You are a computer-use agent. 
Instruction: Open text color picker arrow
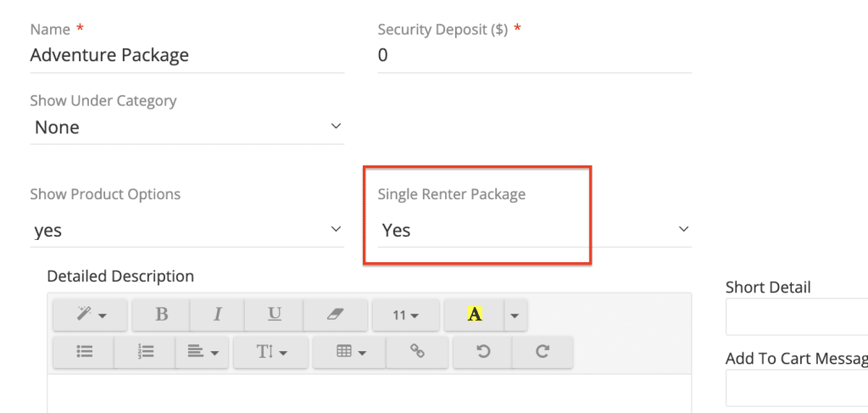click(x=515, y=315)
